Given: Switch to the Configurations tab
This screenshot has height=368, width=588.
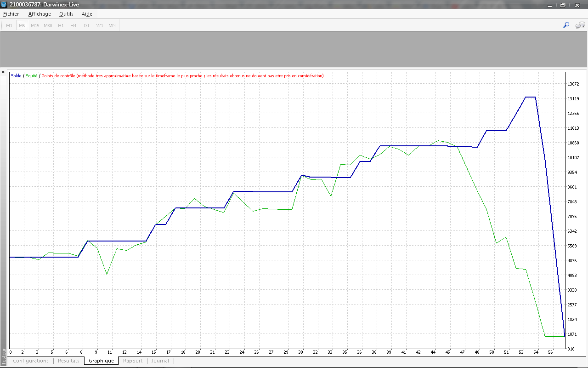Looking at the screenshot, I should (31, 361).
